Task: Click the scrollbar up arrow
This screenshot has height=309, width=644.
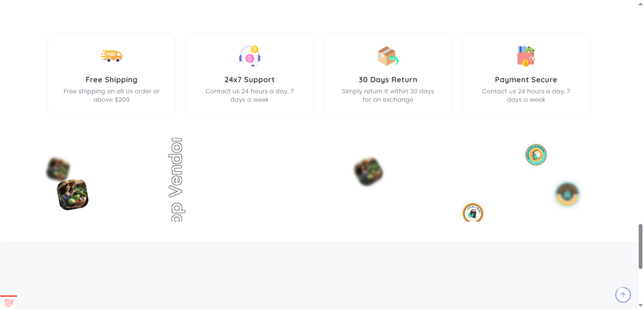Action: tap(640, 4)
